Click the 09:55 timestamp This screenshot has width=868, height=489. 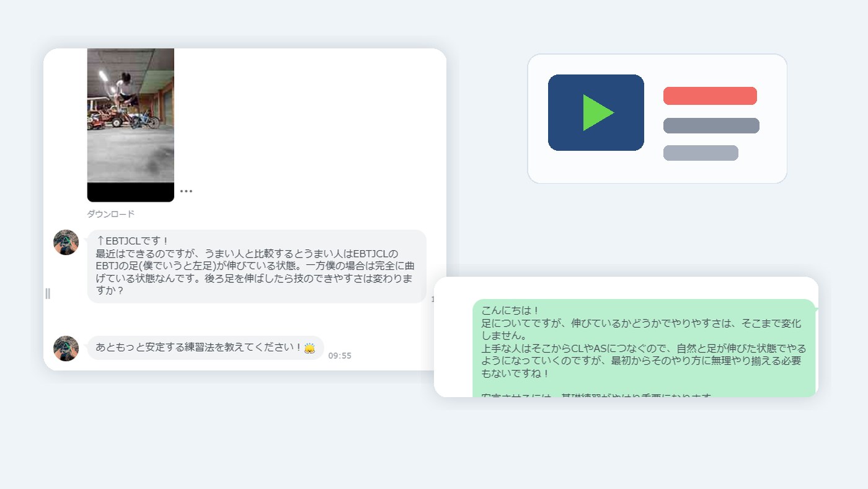point(340,356)
